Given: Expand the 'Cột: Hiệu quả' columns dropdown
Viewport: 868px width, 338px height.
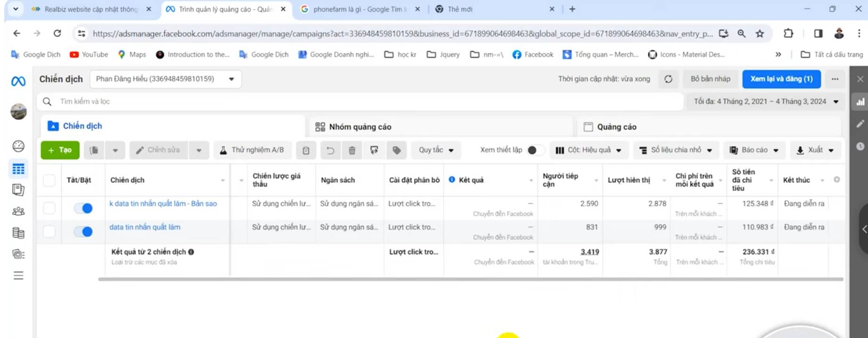Looking at the screenshot, I should [x=588, y=150].
